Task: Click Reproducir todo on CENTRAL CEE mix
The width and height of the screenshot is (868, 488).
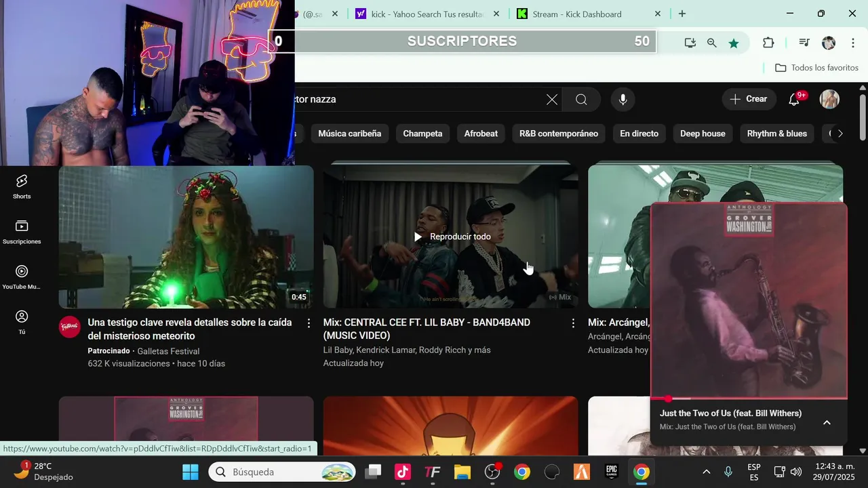Action: click(452, 237)
